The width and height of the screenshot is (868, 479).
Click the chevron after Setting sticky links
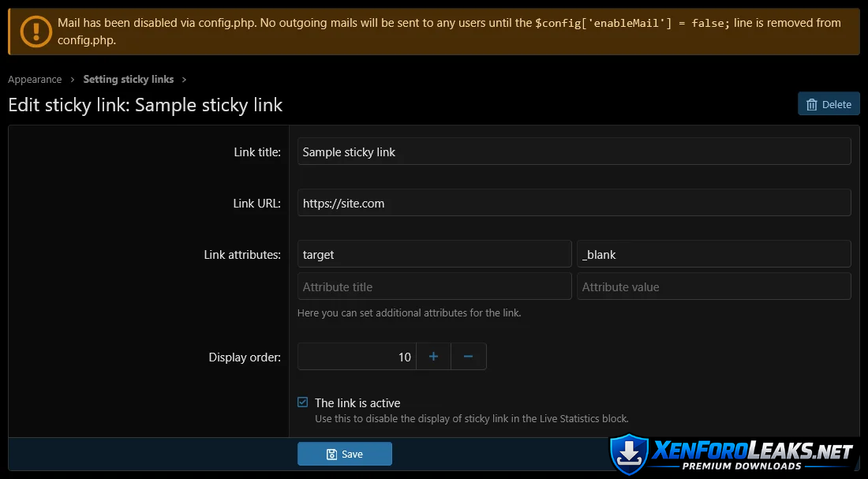(184, 80)
